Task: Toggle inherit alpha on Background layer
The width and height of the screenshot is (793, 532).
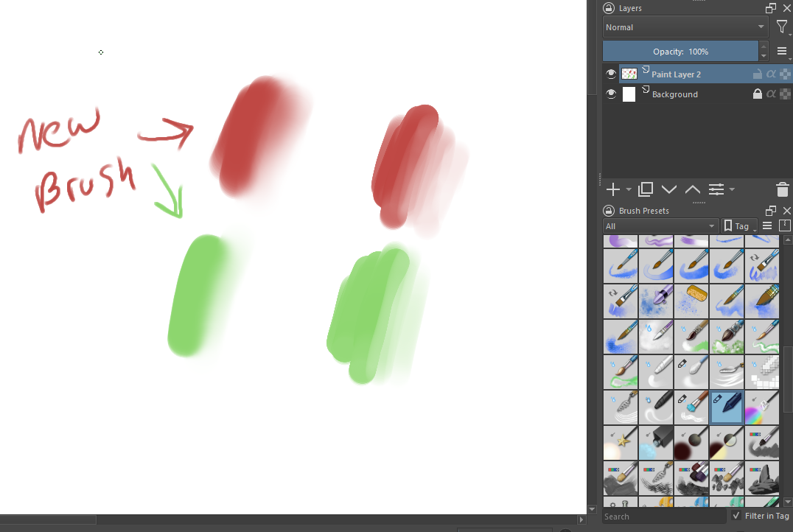Action: [771, 94]
